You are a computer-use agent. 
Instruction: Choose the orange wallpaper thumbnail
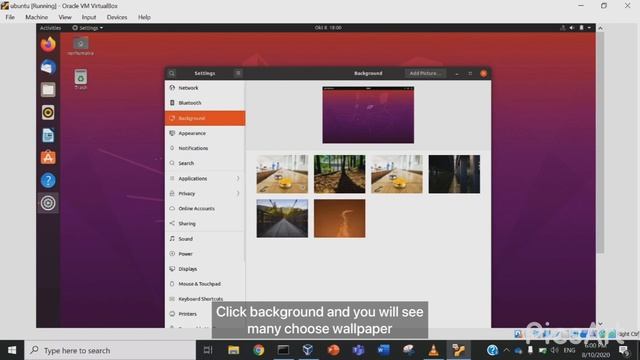[340, 218]
